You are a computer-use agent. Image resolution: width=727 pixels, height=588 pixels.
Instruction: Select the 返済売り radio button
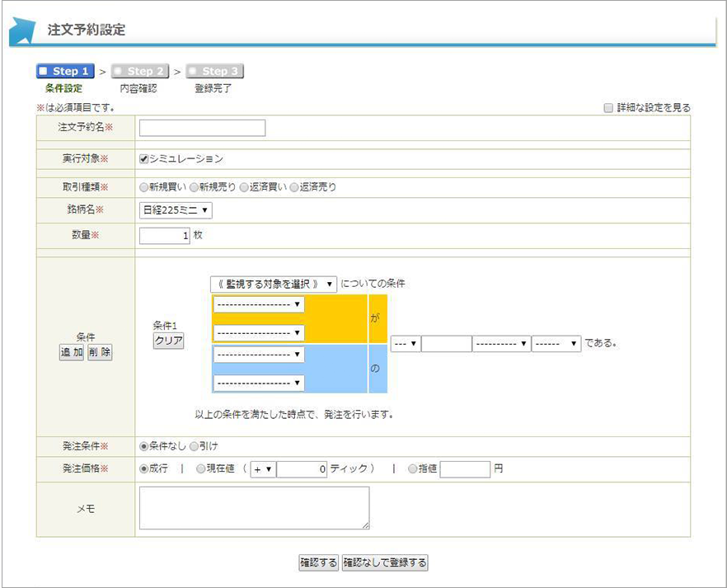click(294, 187)
